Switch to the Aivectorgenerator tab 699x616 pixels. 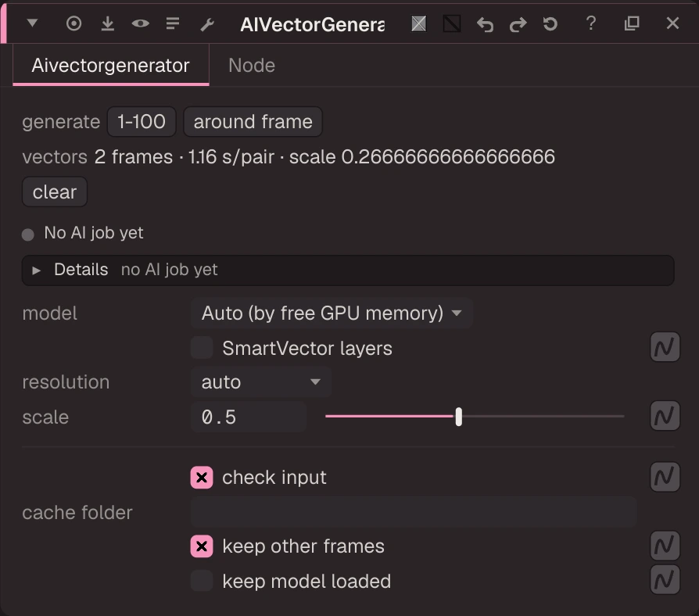(x=110, y=66)
